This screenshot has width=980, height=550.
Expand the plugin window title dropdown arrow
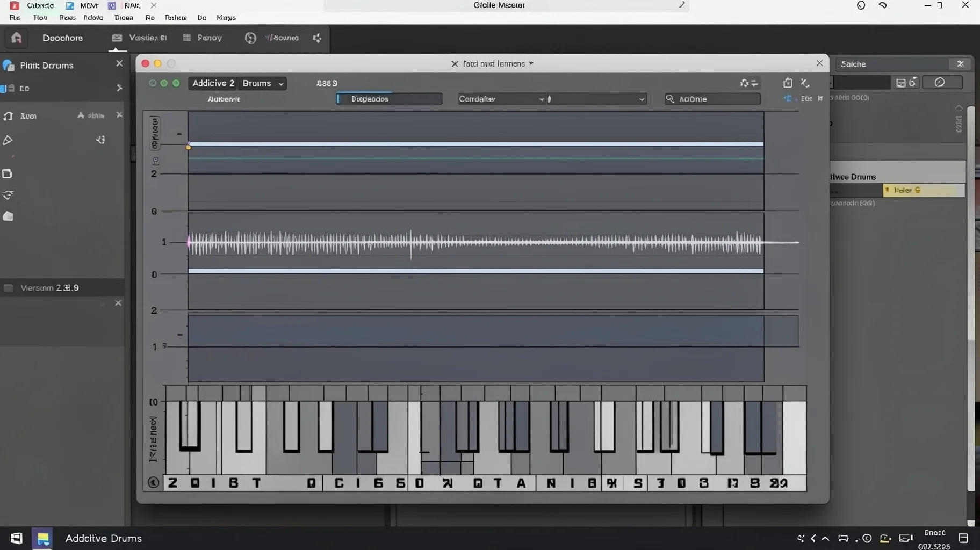click(531, 63)
